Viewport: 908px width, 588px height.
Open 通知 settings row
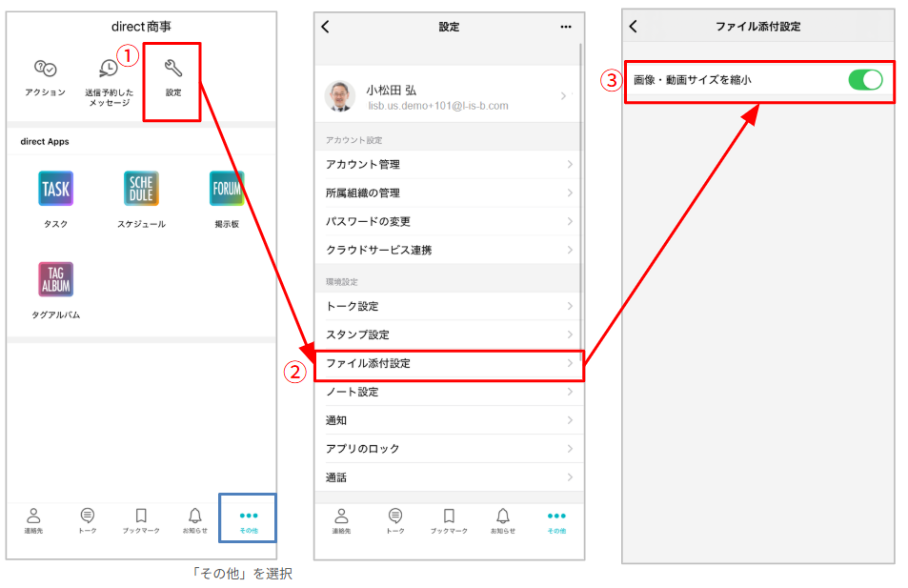tap(448, 420)
